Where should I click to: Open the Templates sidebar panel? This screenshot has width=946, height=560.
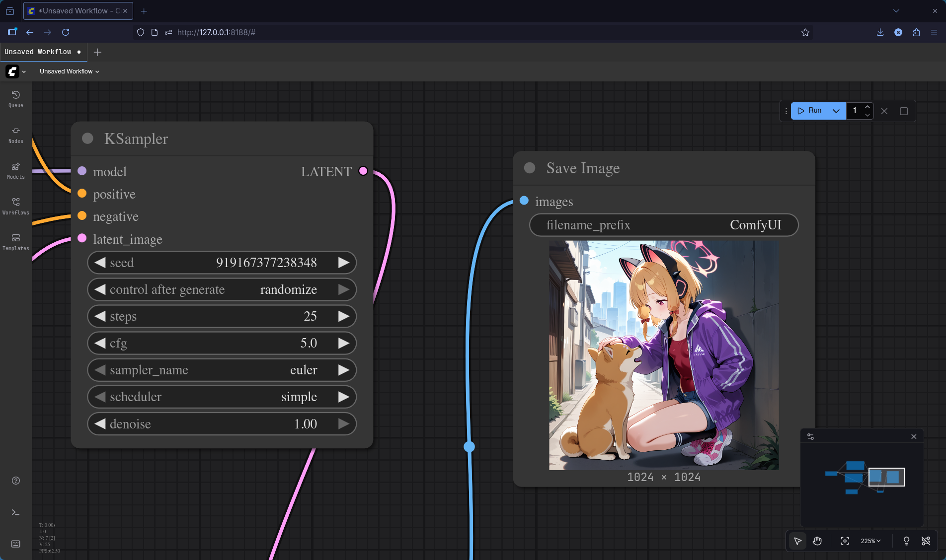[15, 242]
